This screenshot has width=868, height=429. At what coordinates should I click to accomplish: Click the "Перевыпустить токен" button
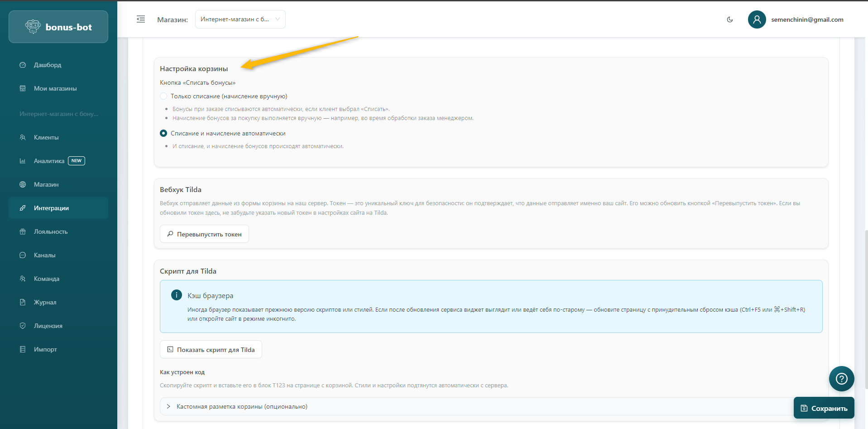204,234
